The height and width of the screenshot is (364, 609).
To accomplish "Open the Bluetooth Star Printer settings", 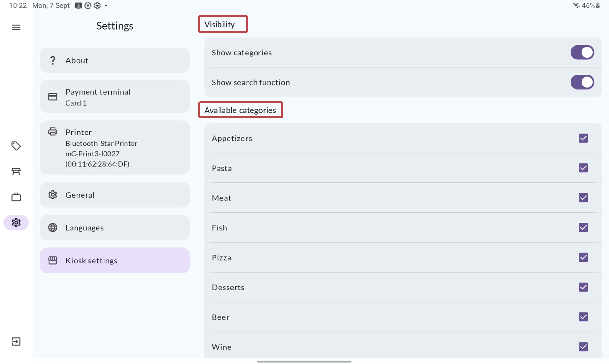I will click(x=115, y=148).
